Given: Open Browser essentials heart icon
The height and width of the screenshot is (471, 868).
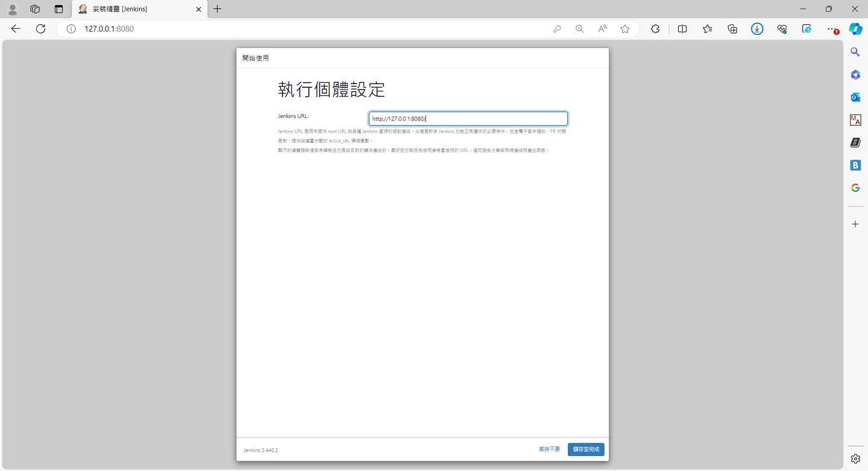Looking at the screenshot, I should (x=782, y=28).
